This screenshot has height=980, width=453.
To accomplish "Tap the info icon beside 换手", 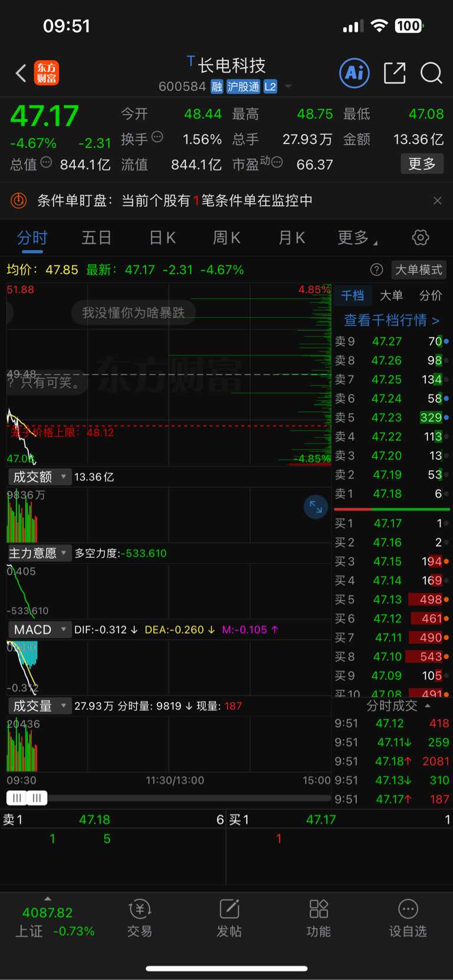I will pos(157,137).
